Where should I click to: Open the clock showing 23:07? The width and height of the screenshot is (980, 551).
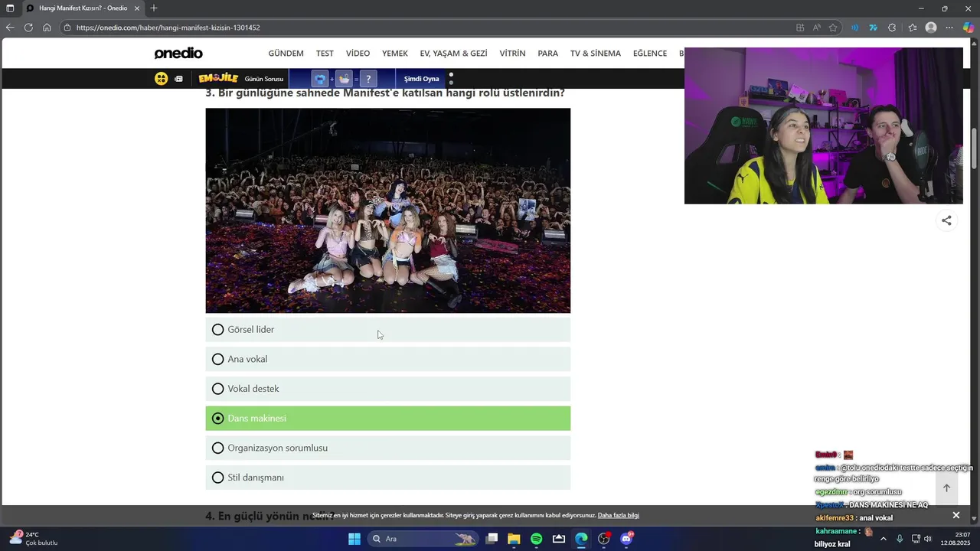tap(955, 539)
